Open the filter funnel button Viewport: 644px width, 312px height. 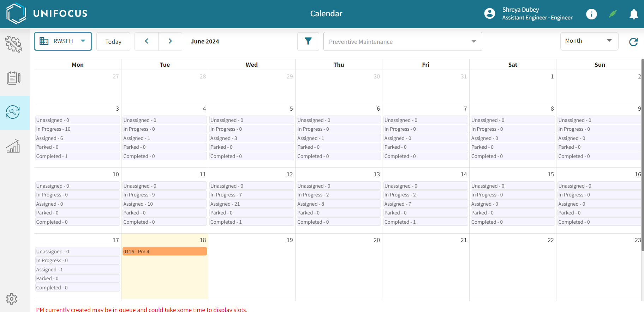[308, 41]
